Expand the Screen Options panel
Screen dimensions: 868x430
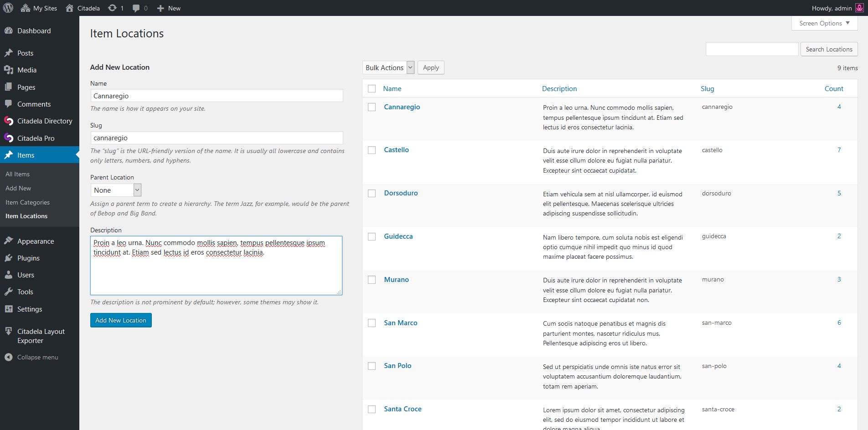coord(824,24)
